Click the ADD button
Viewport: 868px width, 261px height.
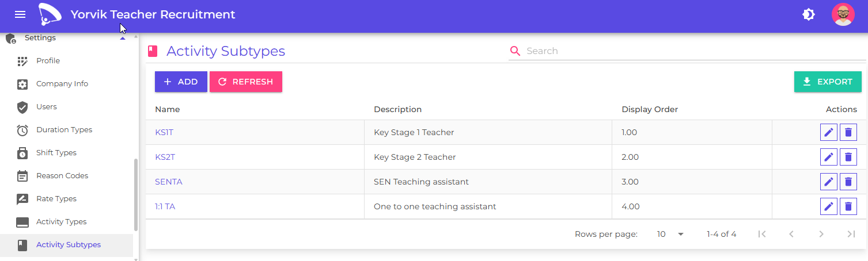pyautogui.click(x=181, y=82)
